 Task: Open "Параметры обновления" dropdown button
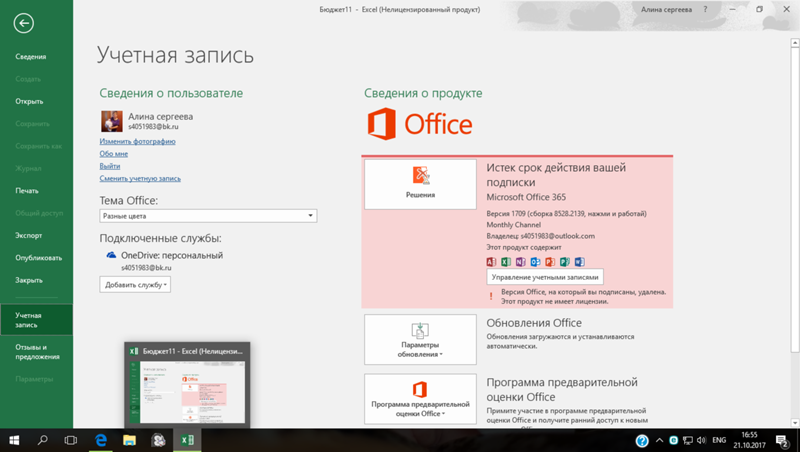(420, 339)
